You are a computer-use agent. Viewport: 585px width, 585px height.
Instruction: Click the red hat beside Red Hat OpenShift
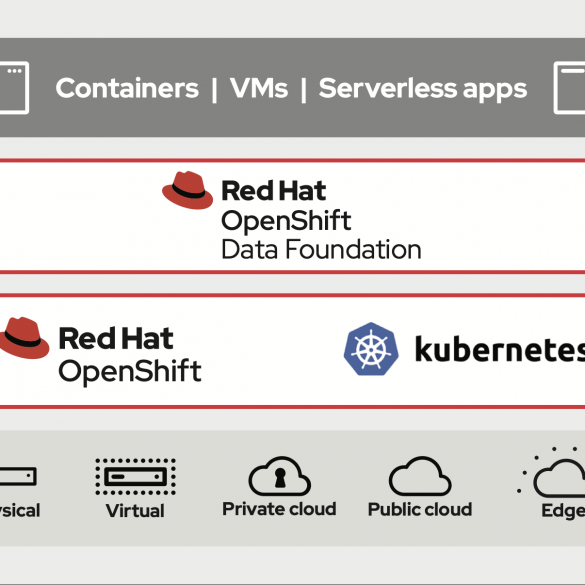click(24, 338)
